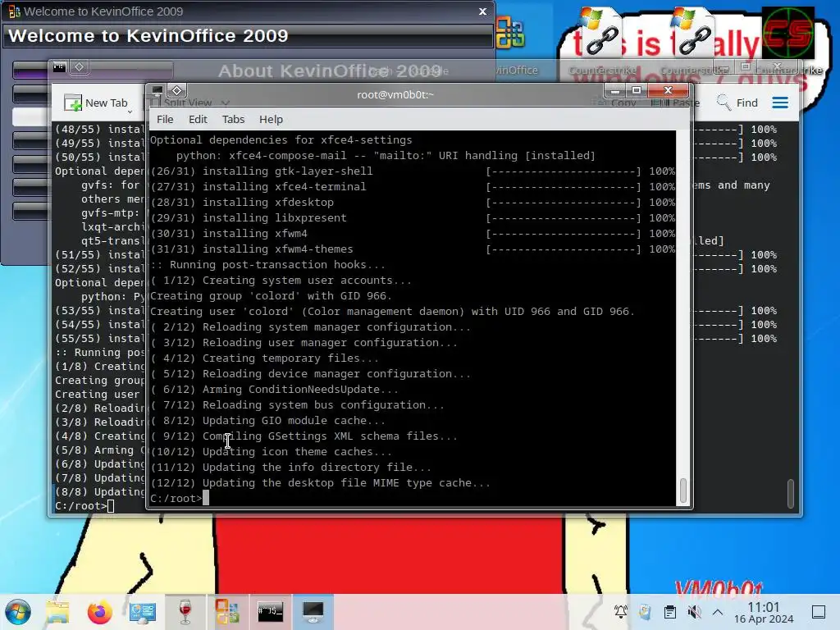Switch to the monitor terminal taskbar icon
The image size is (840, 630).
tap(313, 612)
